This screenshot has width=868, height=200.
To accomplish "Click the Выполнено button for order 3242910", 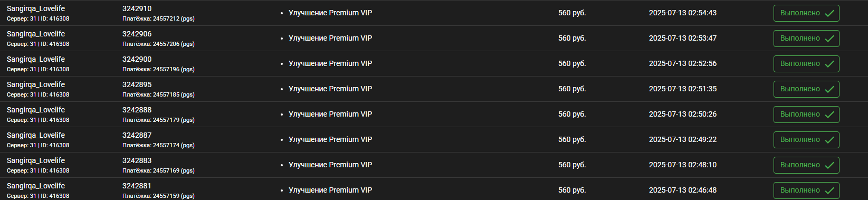I will coord(806,13).
